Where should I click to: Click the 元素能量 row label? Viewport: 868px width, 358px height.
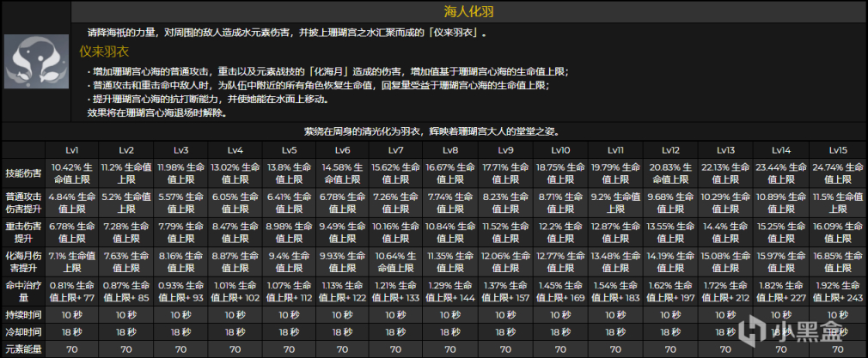[x=24, y=349]
